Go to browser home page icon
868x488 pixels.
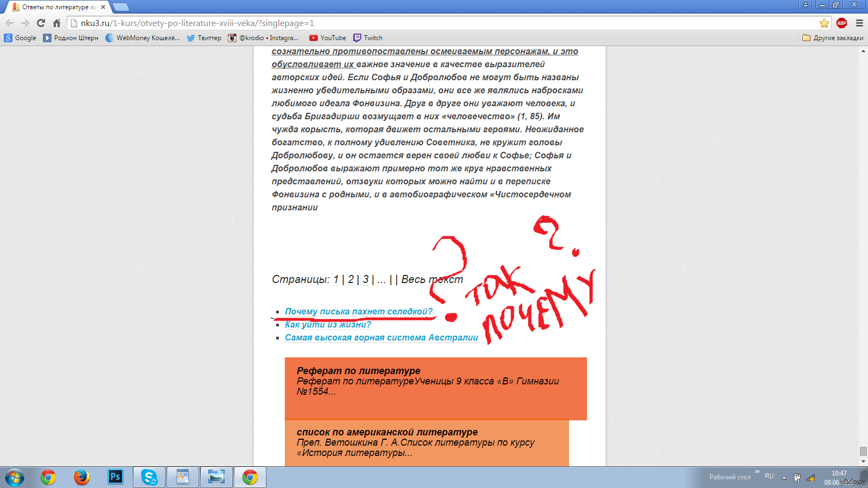56,23
